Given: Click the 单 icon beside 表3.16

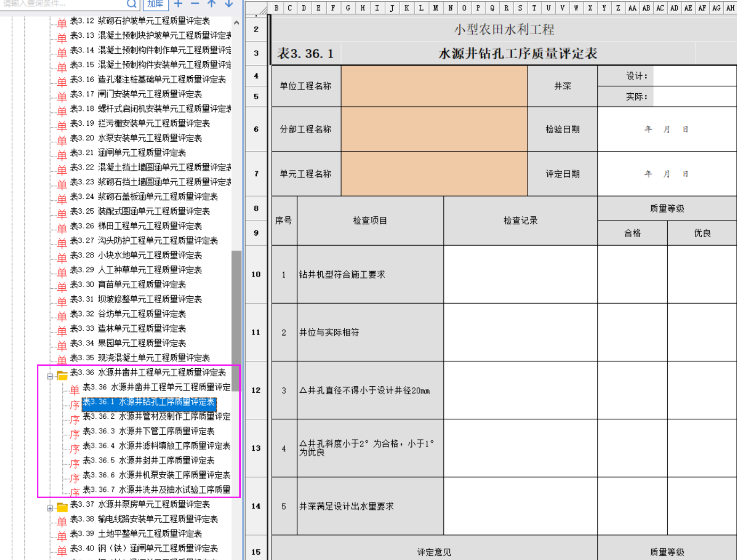Looking at the screenshot, I should (62, 82).
